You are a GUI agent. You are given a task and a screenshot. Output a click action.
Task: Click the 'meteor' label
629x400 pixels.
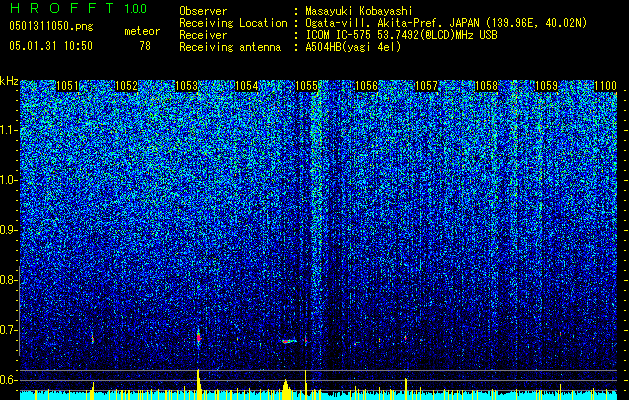coord(142,31)
